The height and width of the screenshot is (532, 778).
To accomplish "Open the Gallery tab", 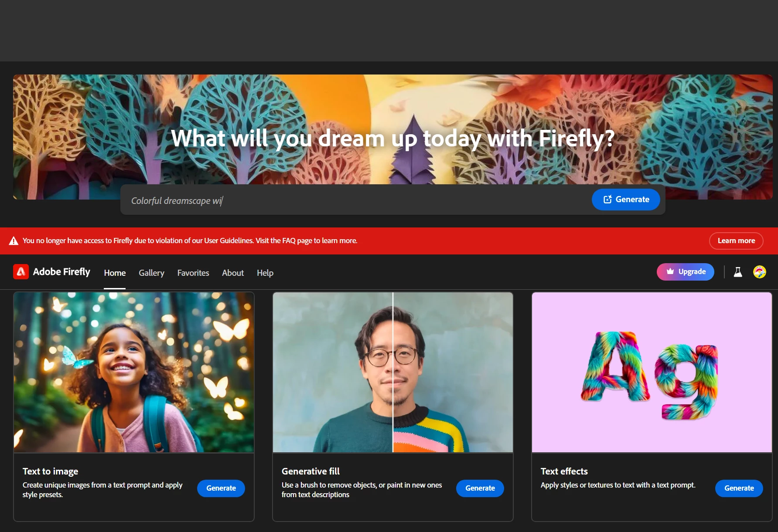I will click(x=151, y=273).
